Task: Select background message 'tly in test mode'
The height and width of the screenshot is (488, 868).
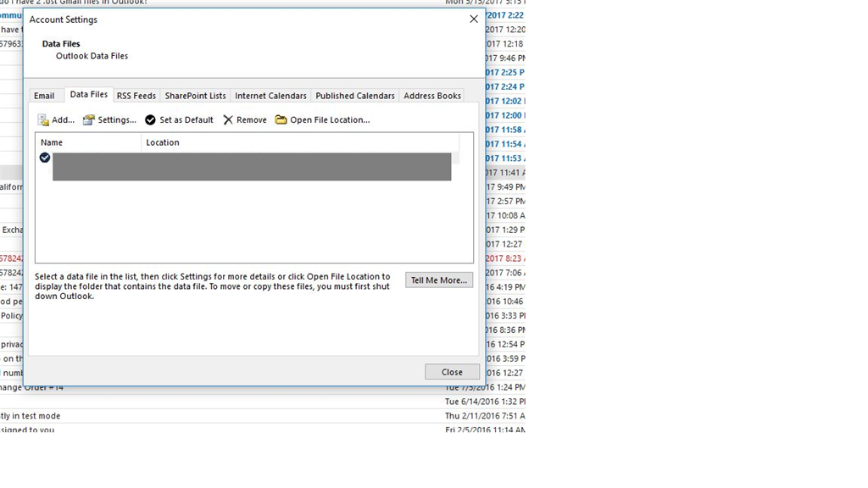Action: point(31,416)
